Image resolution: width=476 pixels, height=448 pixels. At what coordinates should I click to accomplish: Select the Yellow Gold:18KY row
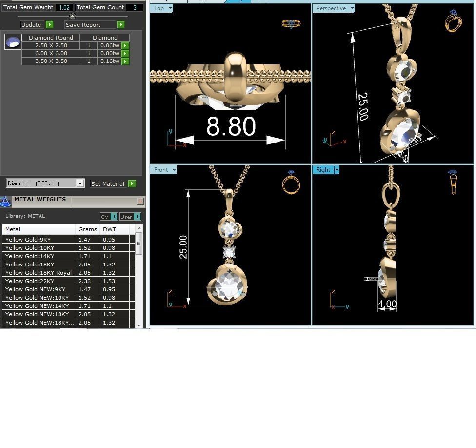tap(68, 264)
